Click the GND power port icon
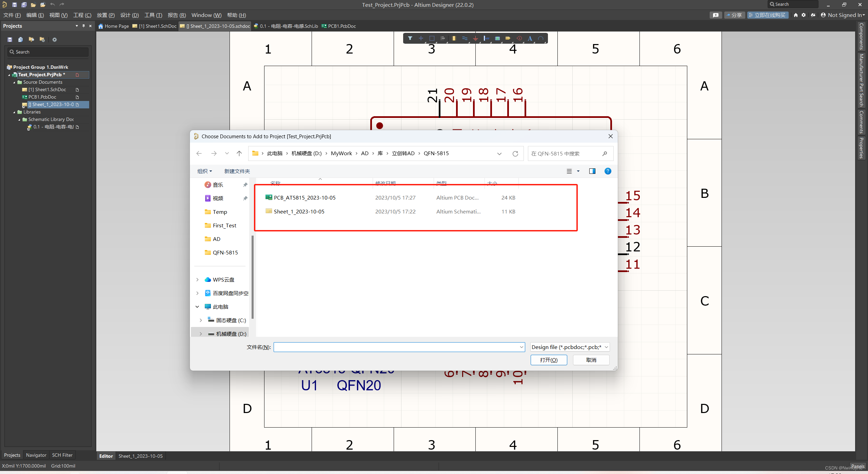 [475, 38]
